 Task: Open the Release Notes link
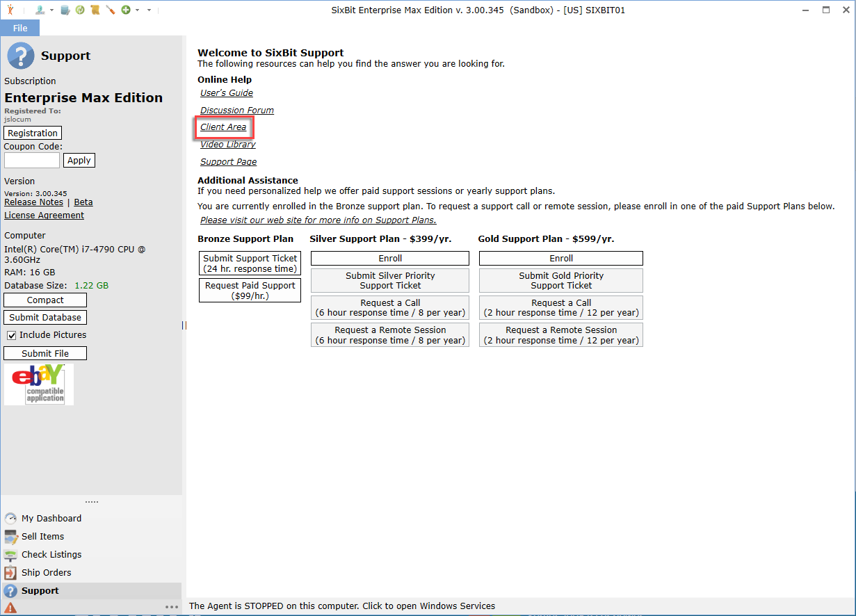click(x=33, y=202)
